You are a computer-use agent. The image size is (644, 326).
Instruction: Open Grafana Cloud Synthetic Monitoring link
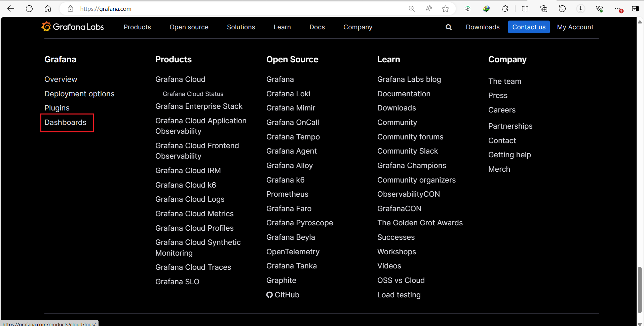point(198,248)
